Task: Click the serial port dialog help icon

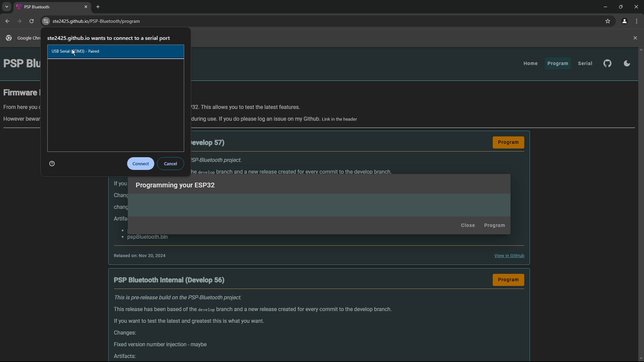Action: click(x=52, y=164)
